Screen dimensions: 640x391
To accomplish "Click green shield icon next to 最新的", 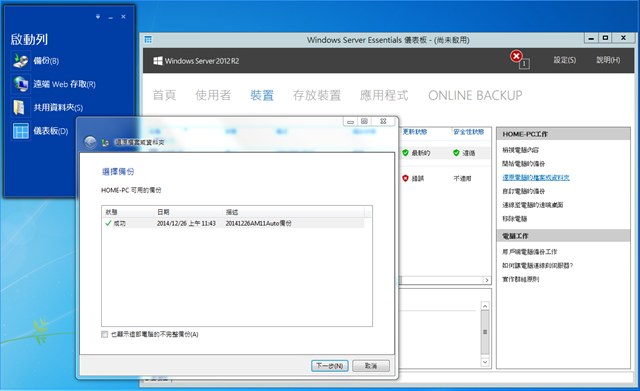I will click(405, 153).
